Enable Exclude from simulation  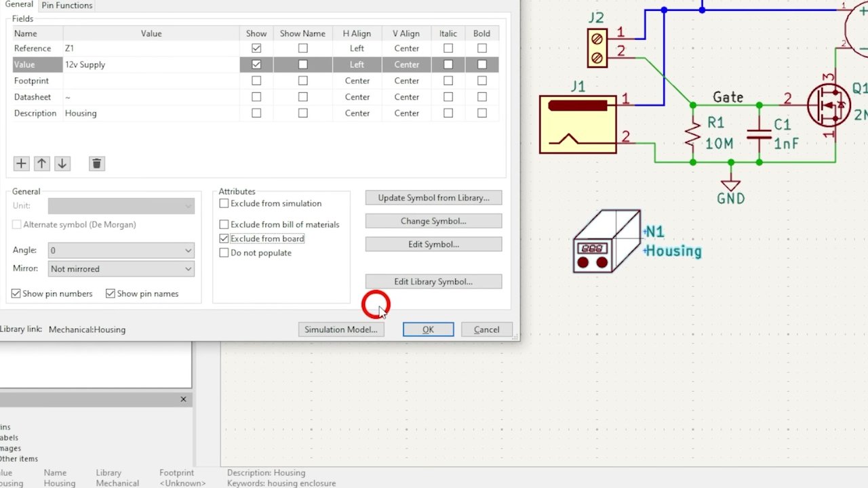click(x=224, y=203)
